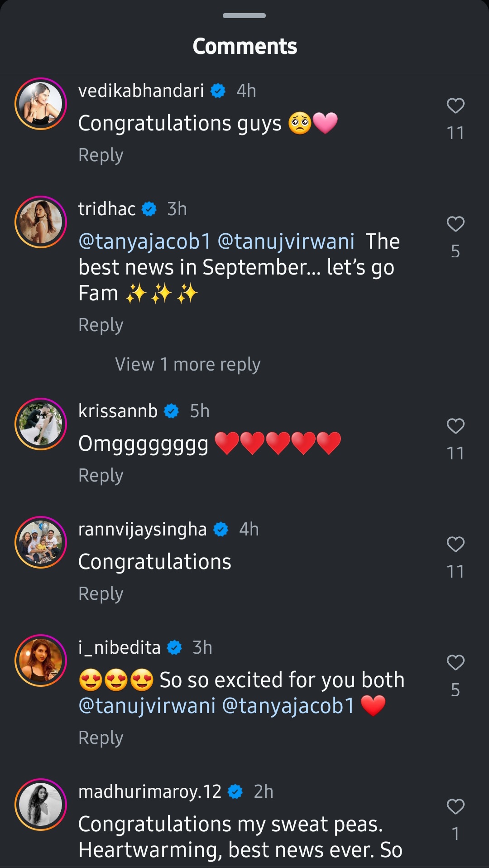Heart rannvijaysingha's Congratulations comment

click(x=455, y=544)
